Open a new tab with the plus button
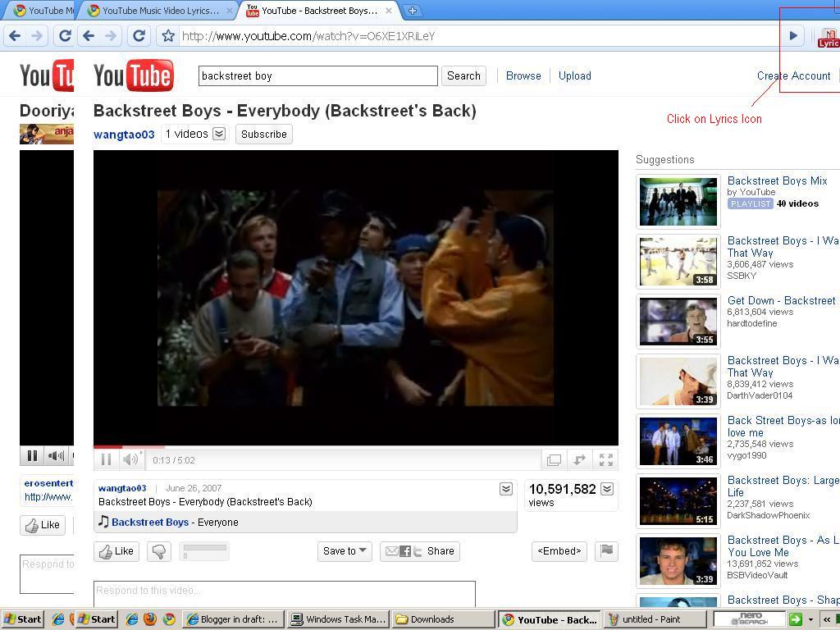 point(412,10)
